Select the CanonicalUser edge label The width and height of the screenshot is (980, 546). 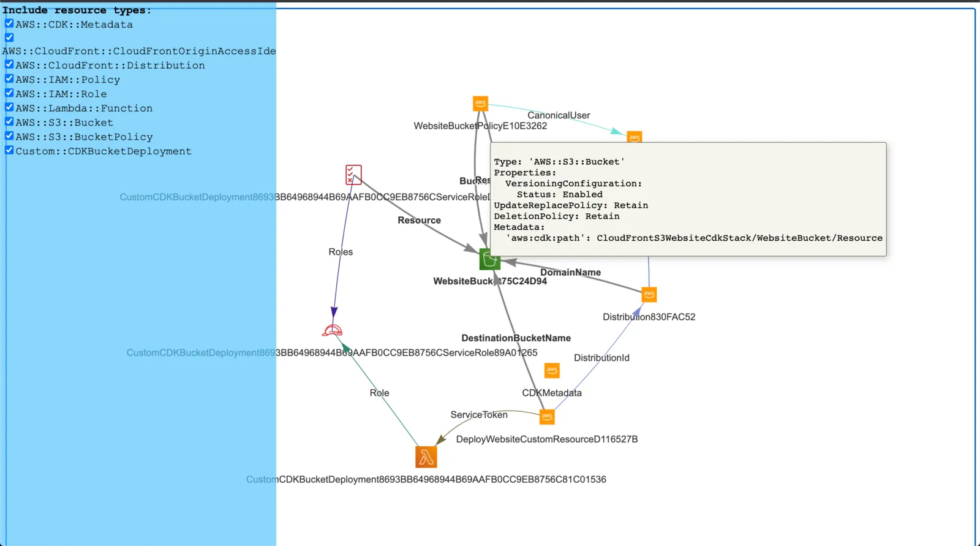tap(559, 115)
